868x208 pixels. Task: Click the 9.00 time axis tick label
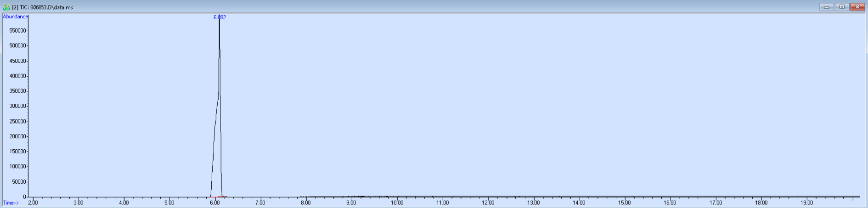click(351, 203)
